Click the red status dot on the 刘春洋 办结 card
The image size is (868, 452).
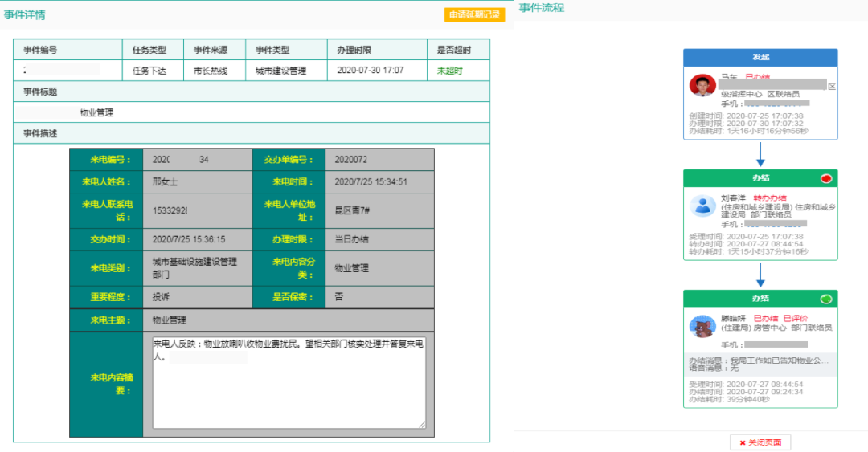click(826, 178)
